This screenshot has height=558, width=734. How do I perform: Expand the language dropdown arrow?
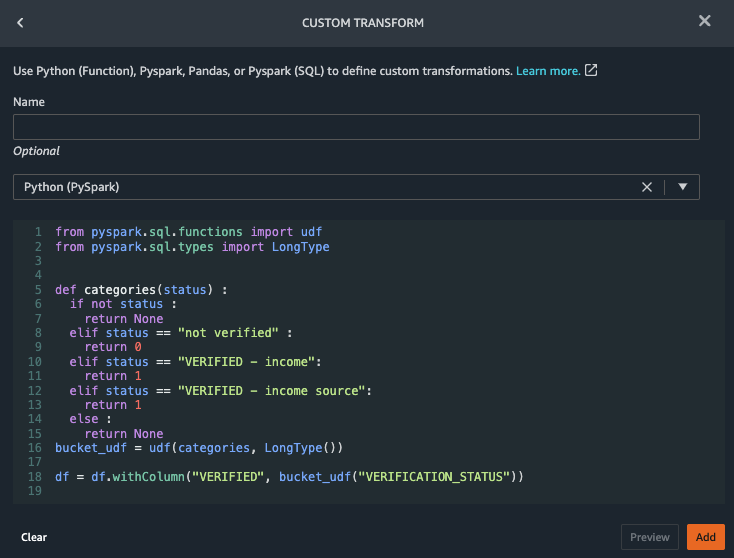point(683,187)
